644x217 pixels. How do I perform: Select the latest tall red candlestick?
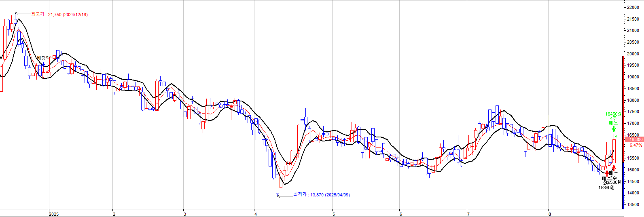(x=614, y=151)
